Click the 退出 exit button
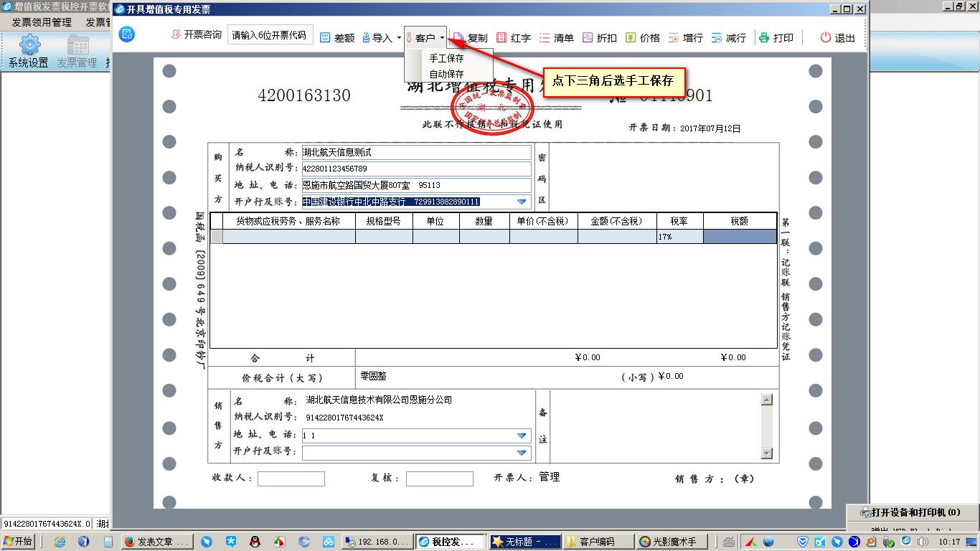This screenshot has width=980, height=551. pos(837,37)
